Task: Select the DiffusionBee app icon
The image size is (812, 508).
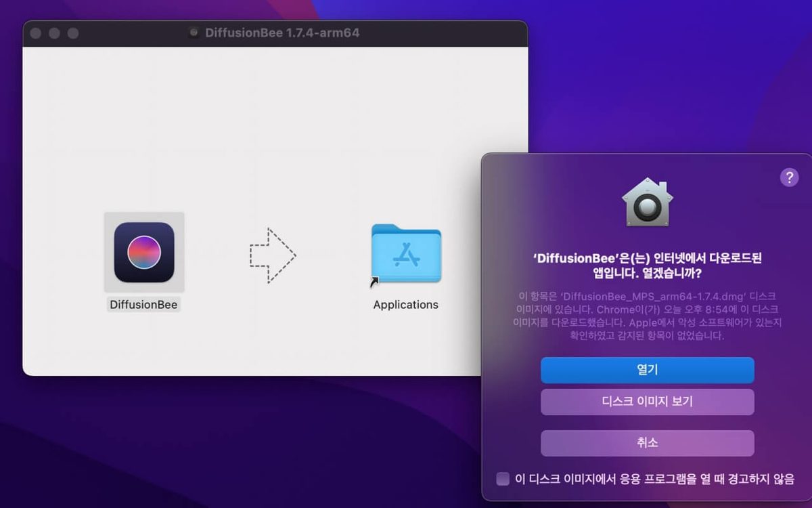Action: tap(144, 252)
